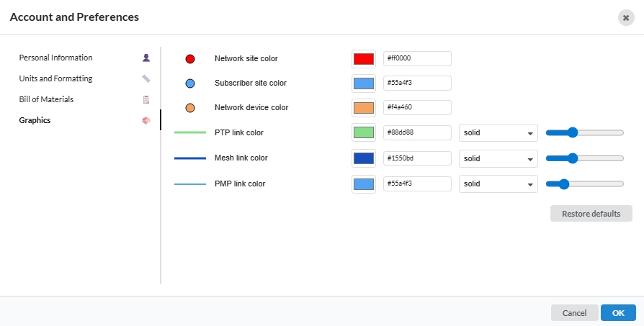Click the PMP link width slider
Viewport: 644px width, 326px height.
[x=585, y=184]
